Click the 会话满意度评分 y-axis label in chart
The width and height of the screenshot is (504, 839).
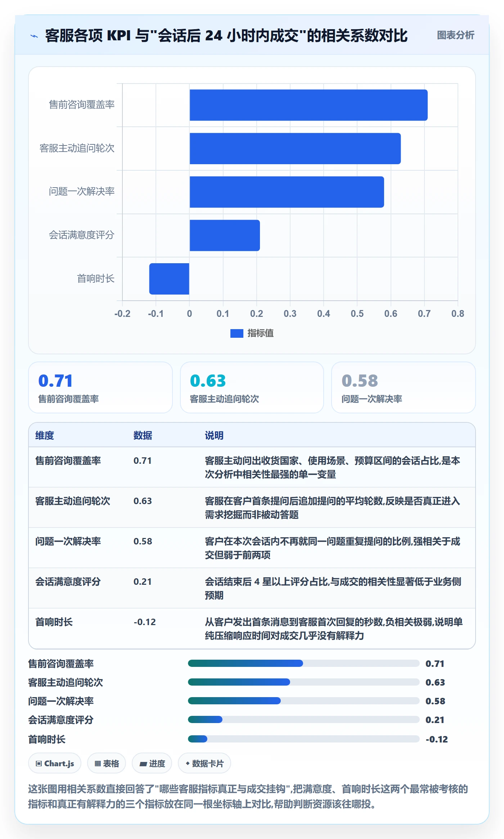click(x=82, y=235)
